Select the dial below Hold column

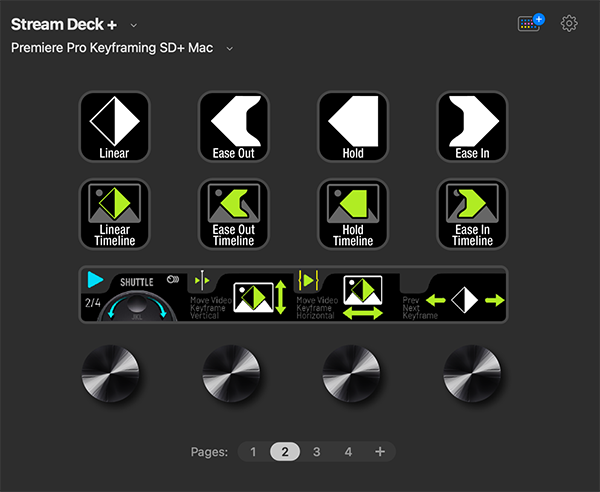[351, 373]
